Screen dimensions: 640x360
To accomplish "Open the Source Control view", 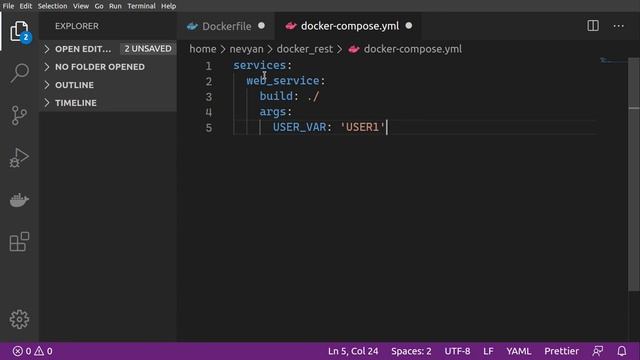I will (19, 116).
